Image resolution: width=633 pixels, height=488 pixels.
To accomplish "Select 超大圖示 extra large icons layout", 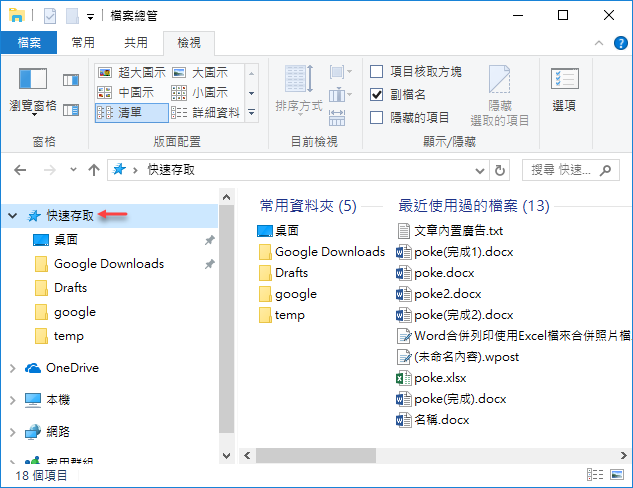I will point(132,73).
